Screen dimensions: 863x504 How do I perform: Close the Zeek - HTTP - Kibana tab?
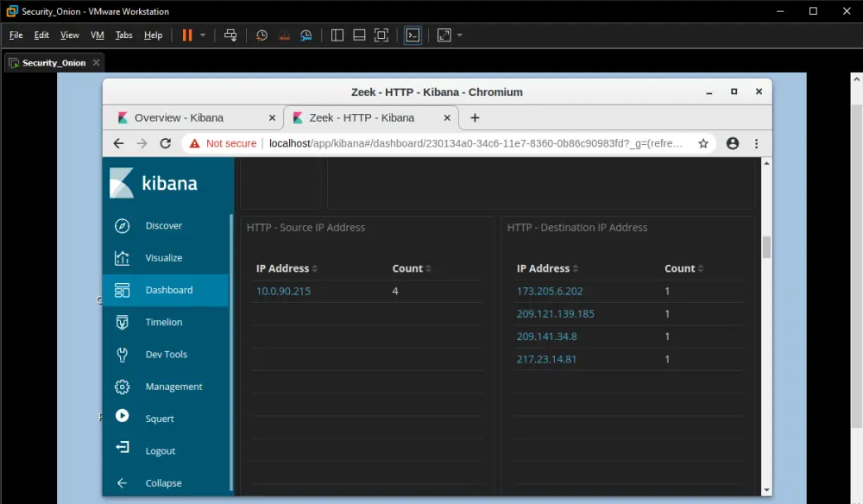pyautogui.click(x=447, y=117)
